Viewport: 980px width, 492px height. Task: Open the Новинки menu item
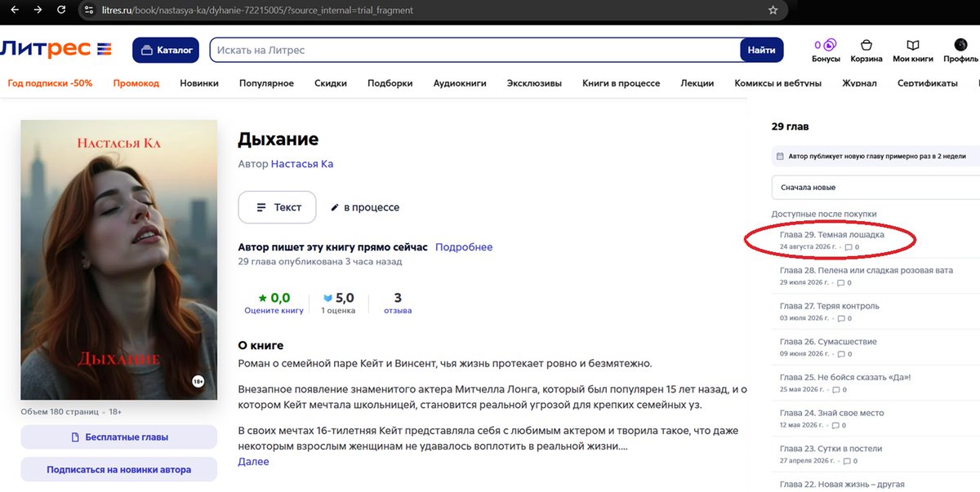pos(199,83)
